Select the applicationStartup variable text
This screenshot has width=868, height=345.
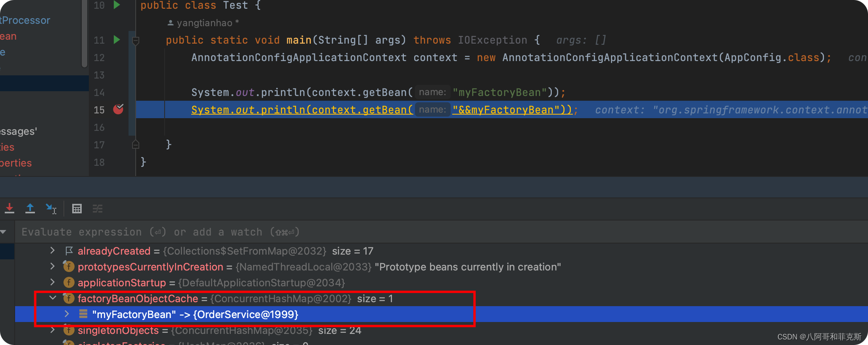tap(122, 283)
